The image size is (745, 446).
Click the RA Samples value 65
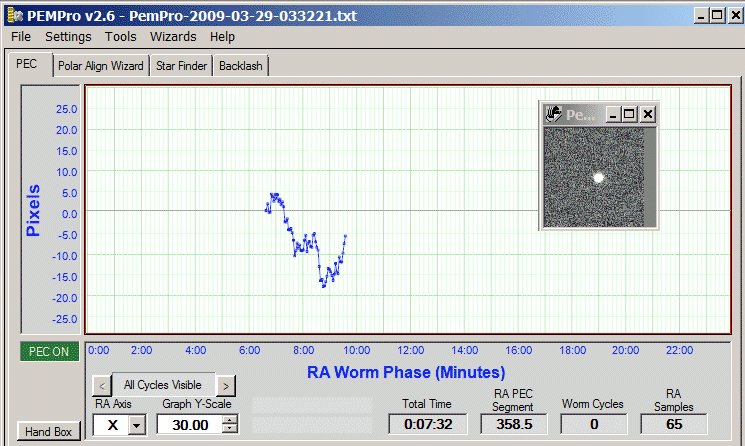click(674, 424)
